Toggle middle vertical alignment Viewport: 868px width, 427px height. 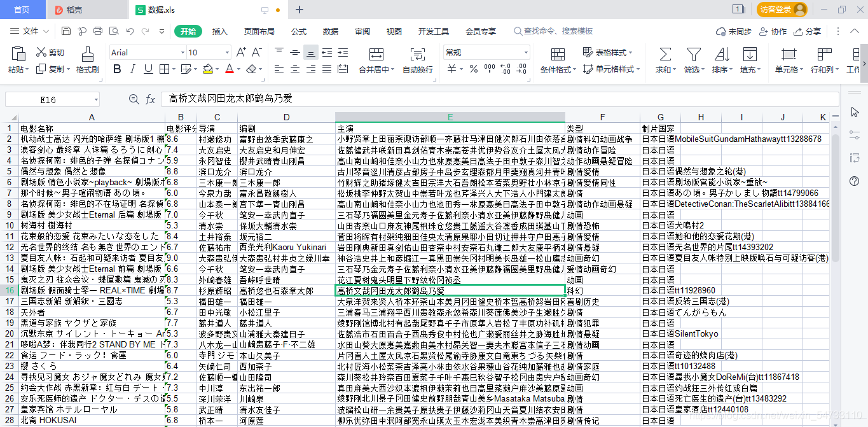[x=295, y=53]
